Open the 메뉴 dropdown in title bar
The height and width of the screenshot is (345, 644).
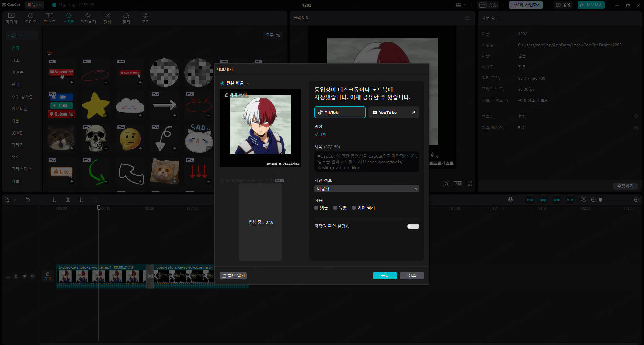35,5
